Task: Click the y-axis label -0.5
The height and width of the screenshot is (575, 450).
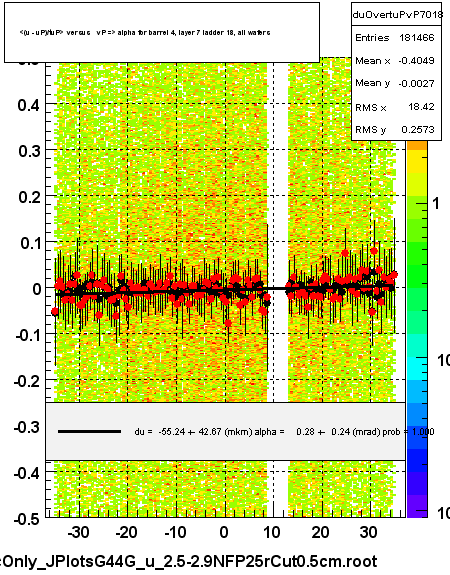Action: tap(28, 519)
